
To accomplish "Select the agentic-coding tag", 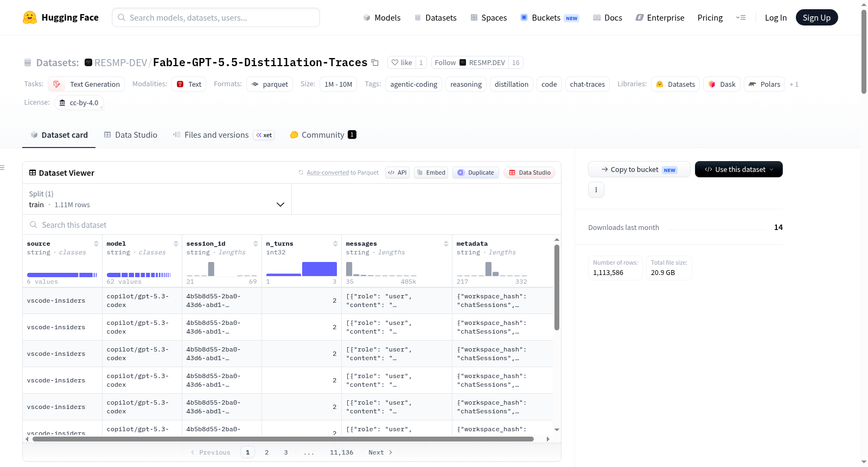I will tap(413, 84).
